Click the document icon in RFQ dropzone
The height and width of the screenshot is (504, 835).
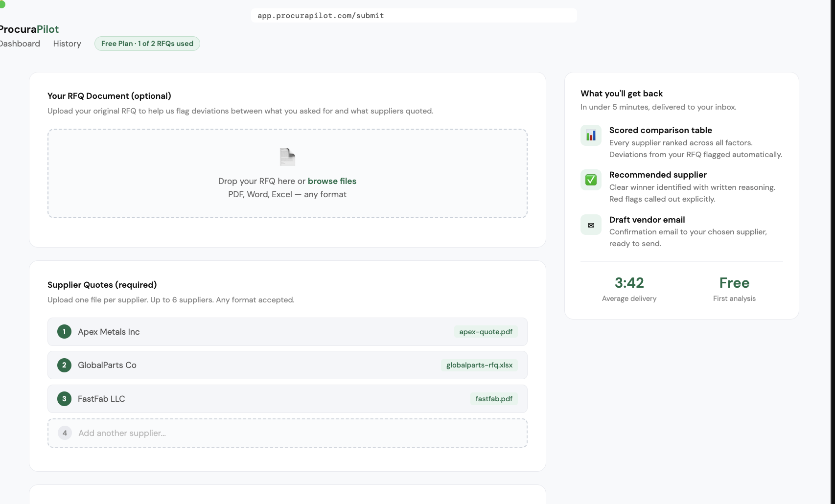point(287,157)
